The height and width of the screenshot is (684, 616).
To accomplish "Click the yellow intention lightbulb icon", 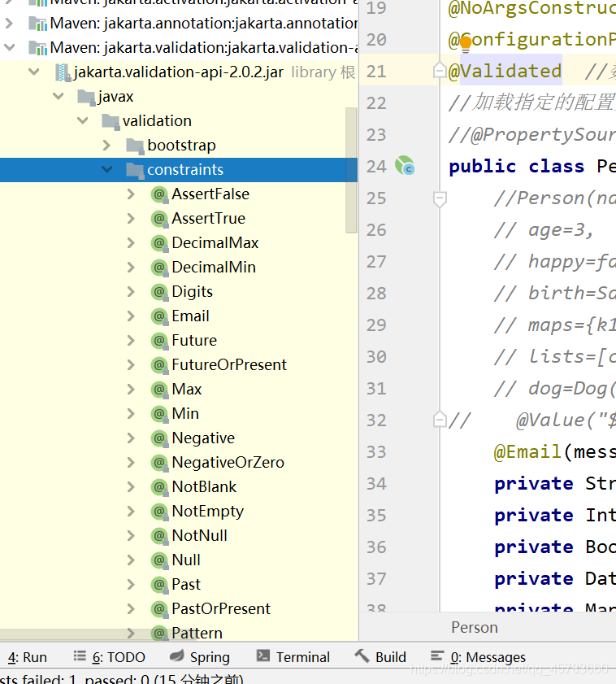I will (x=466, y=44).
